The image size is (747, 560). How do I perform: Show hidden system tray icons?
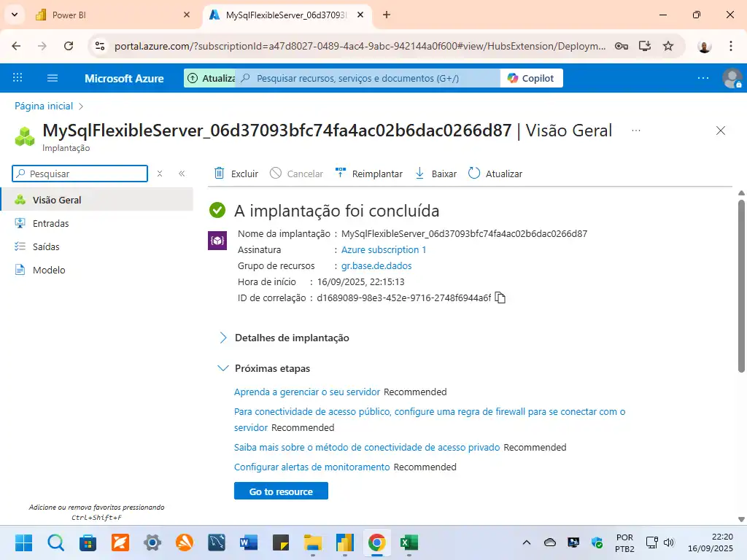coord(527,542)
